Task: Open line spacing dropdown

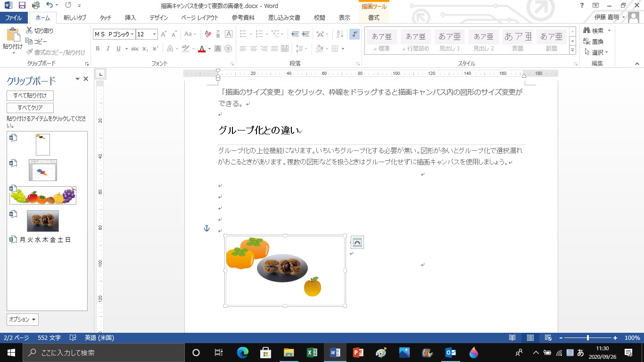Action: point(301,49)
